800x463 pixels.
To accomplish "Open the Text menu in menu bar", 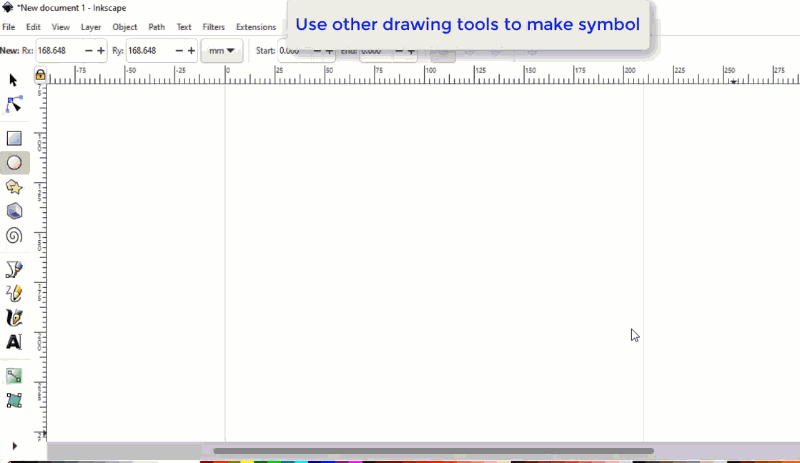I will click(x=184, y=27).
